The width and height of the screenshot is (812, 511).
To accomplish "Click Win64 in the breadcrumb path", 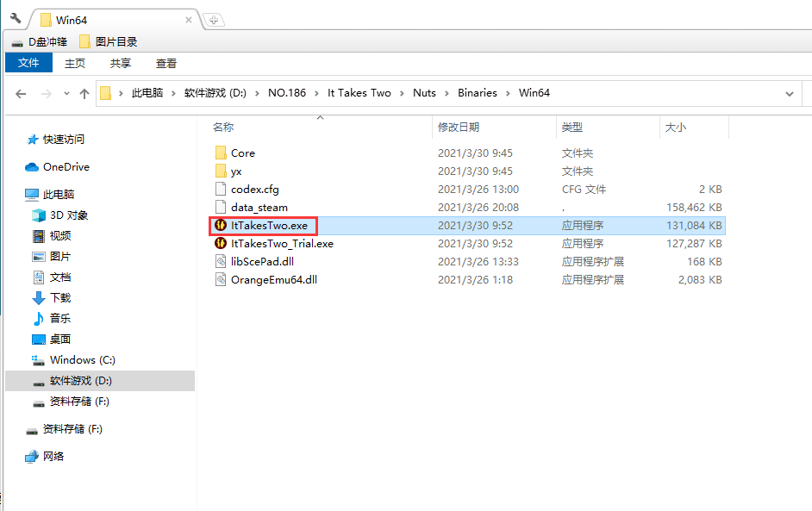I will coord(534,93).
